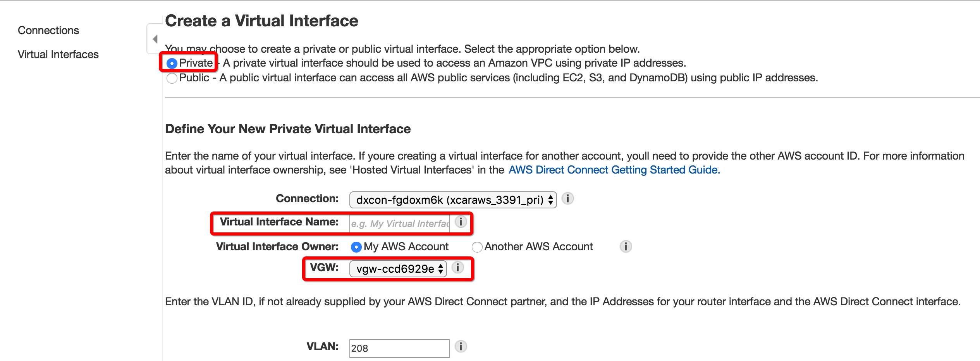The width and height of the screenshot is (980, 361).
Task: Open AWS Direct Connect Getting Started Guide link
Action: [614, 170]
